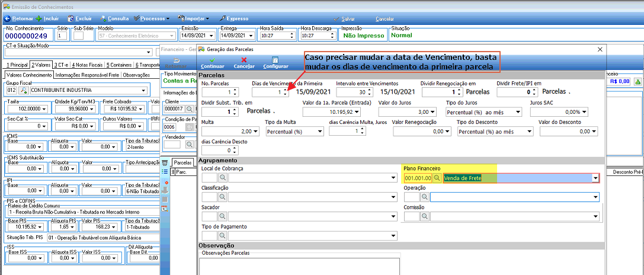
Task: Click the Grupo Fiscal search magnifier
Action: [23, 91]
